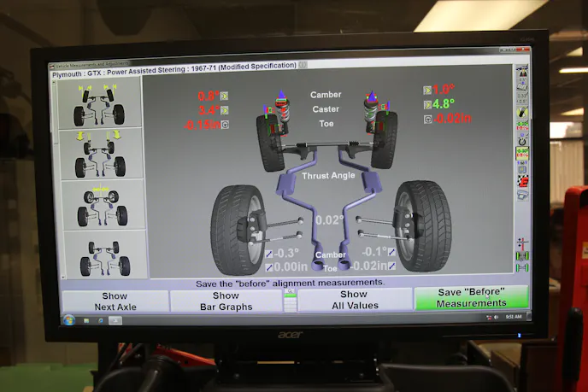Click the left front toe -0.15in icon
Viewport: 588px width, 392px height.
pos(225,125)
